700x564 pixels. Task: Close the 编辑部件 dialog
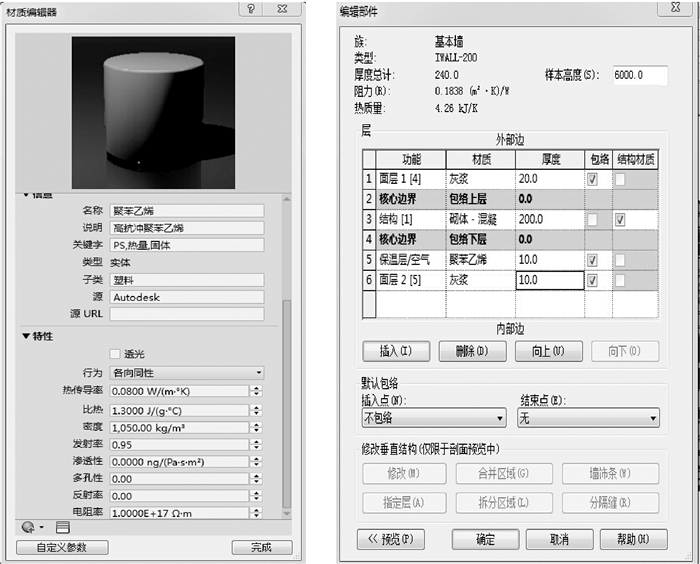pos(675,8)
